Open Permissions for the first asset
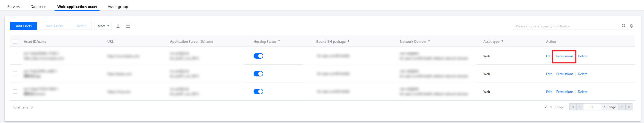Viewport: 644px width, 123px height. [564, 56]
